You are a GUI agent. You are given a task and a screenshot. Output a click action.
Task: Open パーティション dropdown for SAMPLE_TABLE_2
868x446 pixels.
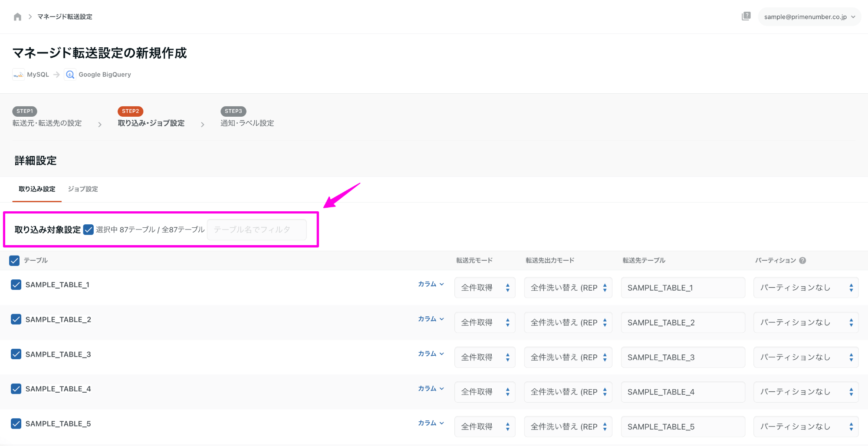pos(806,322)
